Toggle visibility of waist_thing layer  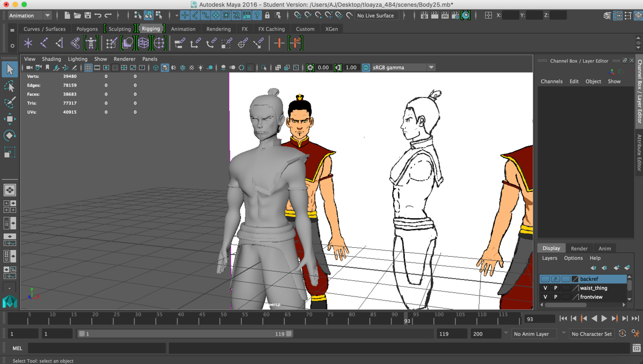pos(545,288)
